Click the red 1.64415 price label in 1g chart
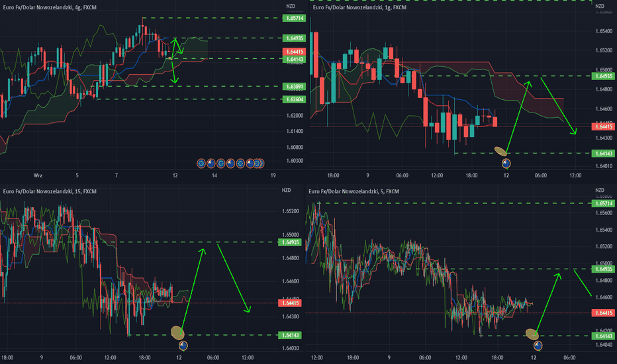The width and height of the screenshot is (617, 364). pyautogui.click(x=604, y=126)
